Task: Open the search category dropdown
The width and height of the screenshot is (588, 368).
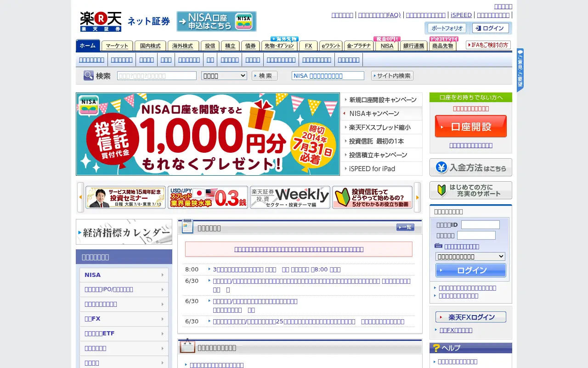Action: 224,76
